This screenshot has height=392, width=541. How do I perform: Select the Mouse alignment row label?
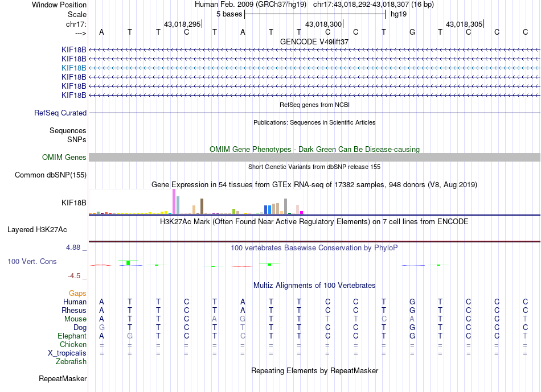point(75,319)
